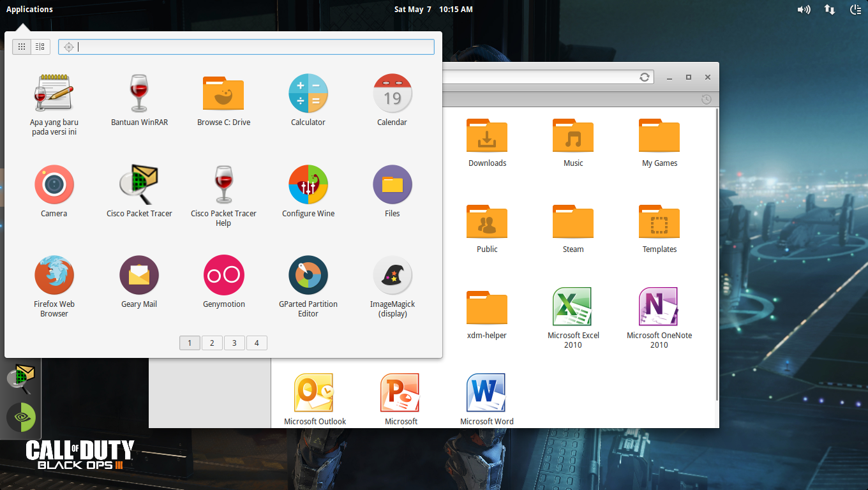The height and width of the screenshot is (490, 868).
Task: Switch launcher to grid view
Action: point(22,47)
